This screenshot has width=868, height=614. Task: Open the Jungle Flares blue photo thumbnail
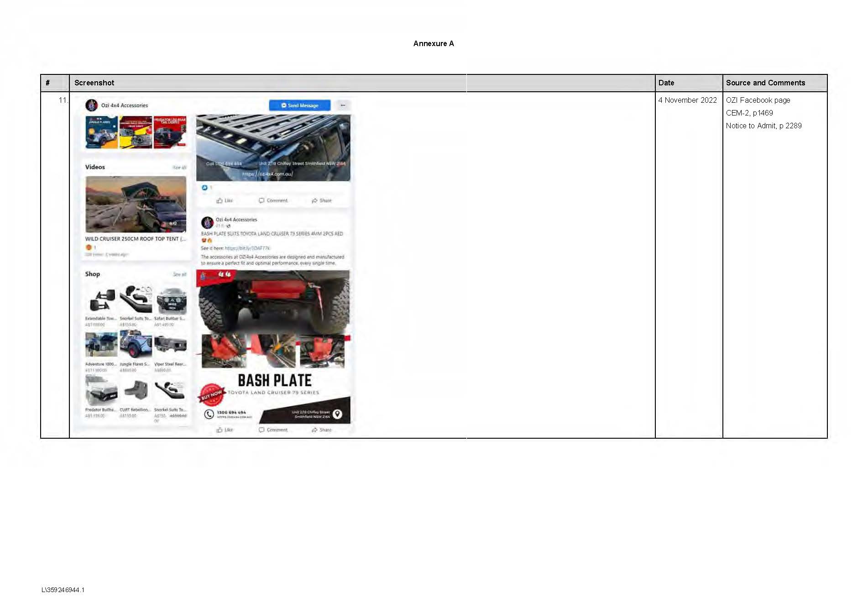coord(101,132)
